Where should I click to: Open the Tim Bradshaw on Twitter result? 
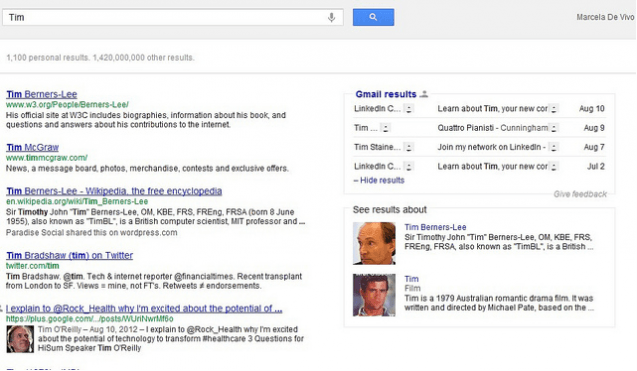(69, 256)
